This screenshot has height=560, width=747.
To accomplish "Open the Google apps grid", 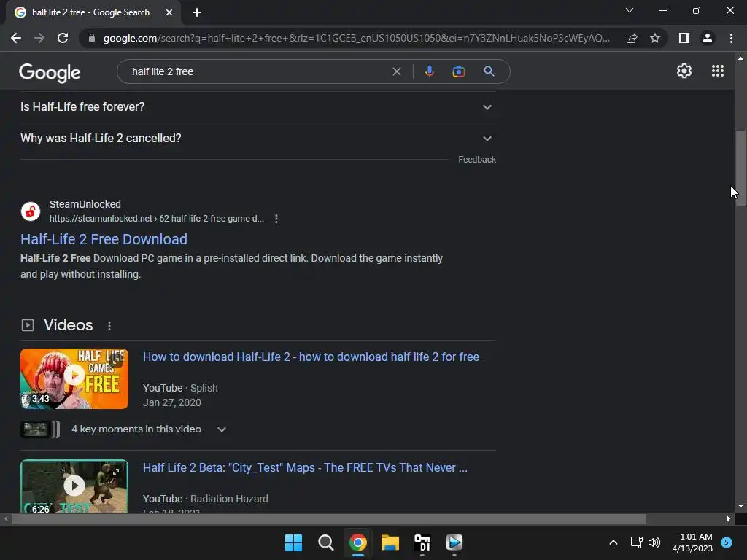I will click(x=718, y=71).
